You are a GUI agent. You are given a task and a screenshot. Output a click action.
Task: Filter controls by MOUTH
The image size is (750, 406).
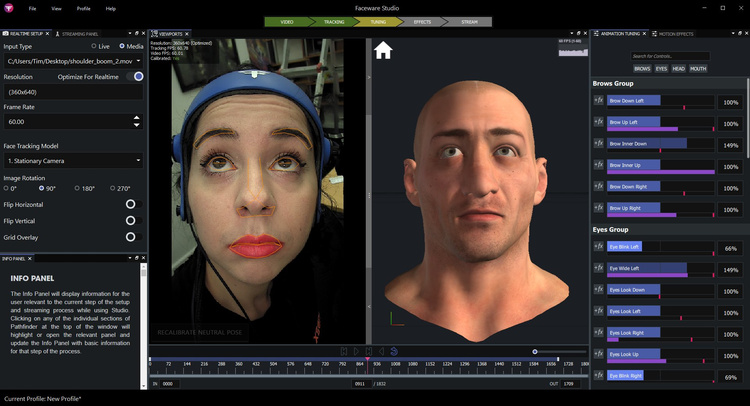coord(698,68)
